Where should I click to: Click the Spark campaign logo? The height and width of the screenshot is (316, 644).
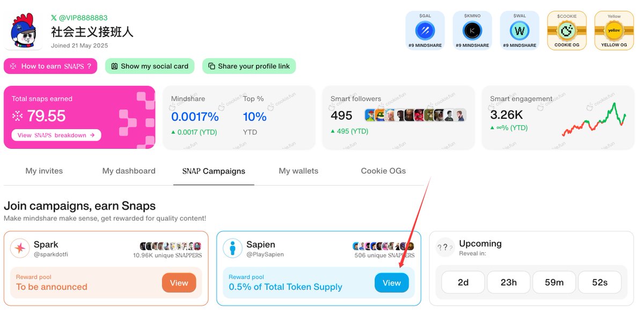[20, 248]
